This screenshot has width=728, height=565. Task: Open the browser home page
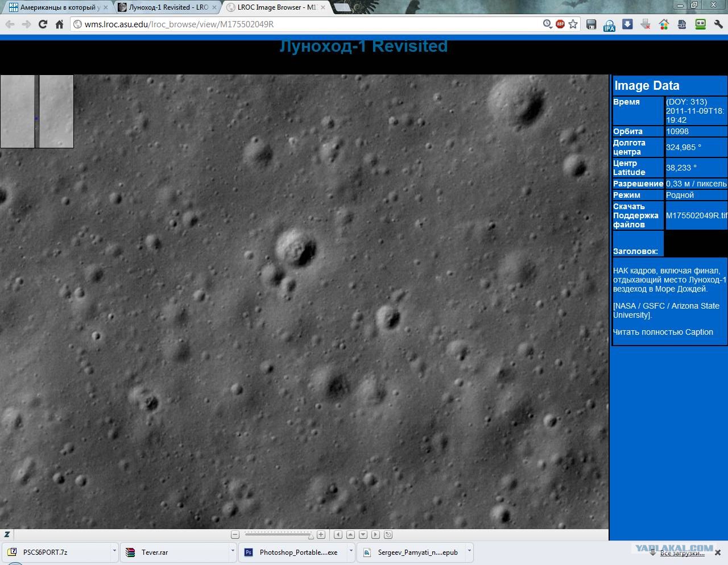[59, 24]
